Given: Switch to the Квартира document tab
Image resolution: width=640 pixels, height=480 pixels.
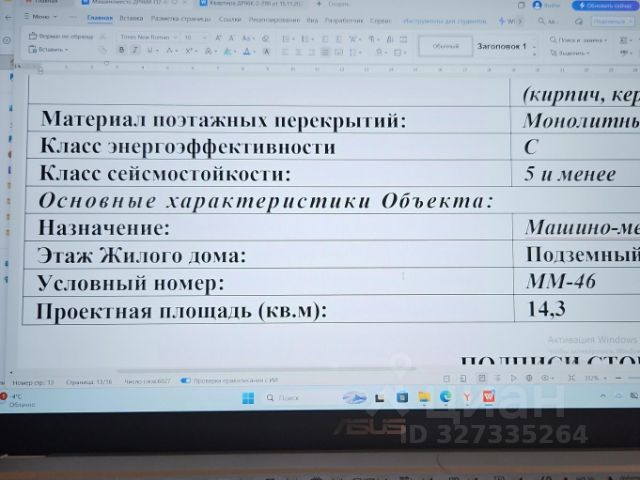Looking at the screenshot, I should pos(252,4).
